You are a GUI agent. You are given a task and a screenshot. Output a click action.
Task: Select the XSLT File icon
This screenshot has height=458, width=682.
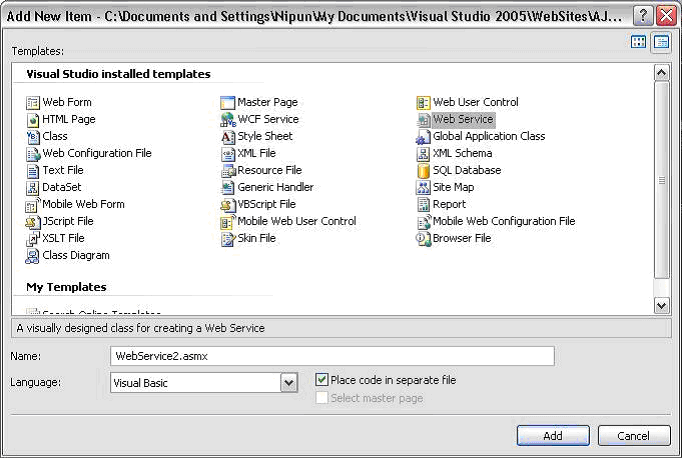coord(33,238)
